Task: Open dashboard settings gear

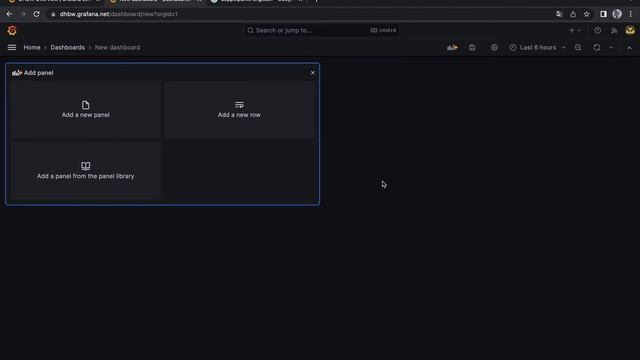Action: point(494,47)
